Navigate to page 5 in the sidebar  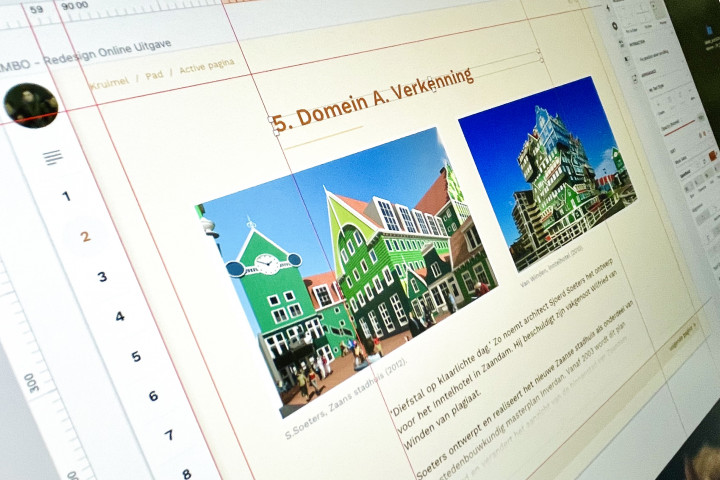click(x=136, y=356)
